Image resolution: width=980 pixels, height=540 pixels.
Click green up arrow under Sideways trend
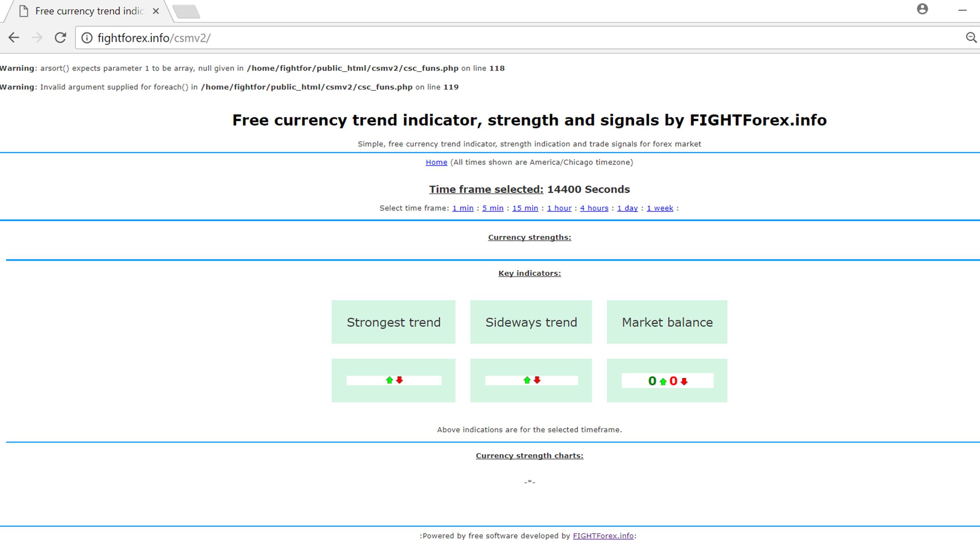527,380
